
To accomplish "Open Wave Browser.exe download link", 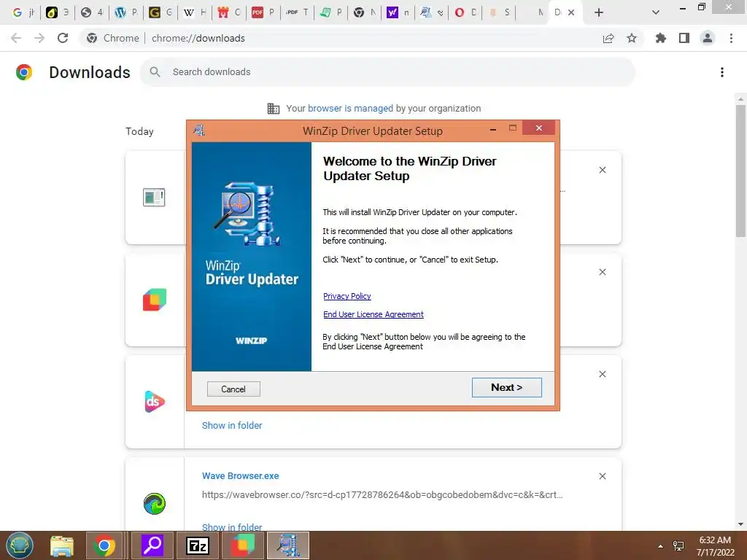I will pos(240,475).
